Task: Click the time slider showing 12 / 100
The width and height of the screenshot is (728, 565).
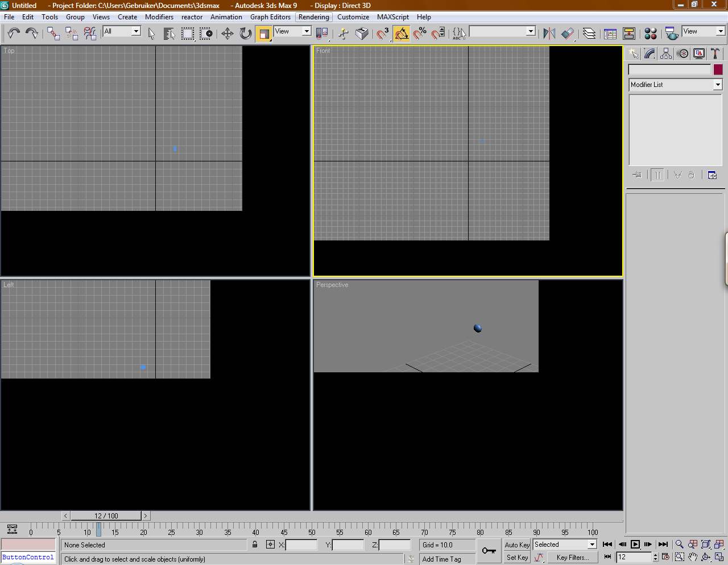Action: point(106,516)
